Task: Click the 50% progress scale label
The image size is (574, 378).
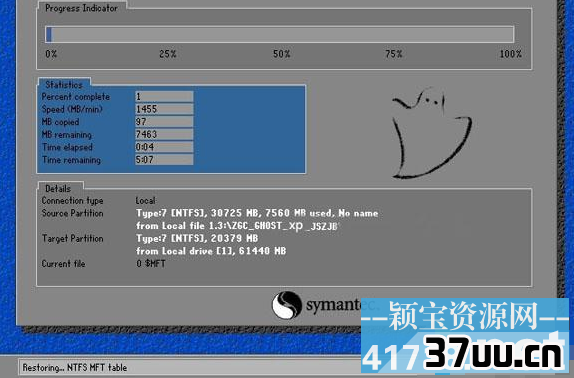Action: (282, 54)
